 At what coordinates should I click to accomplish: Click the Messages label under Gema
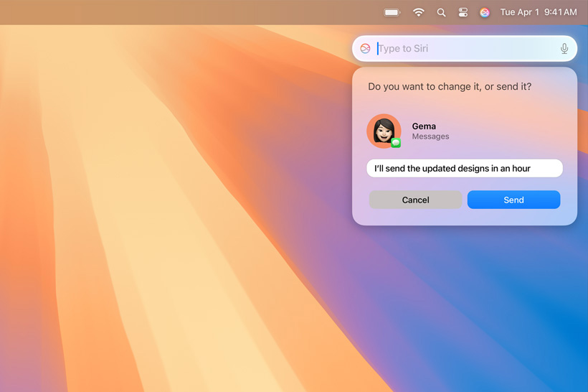[430, 136]
